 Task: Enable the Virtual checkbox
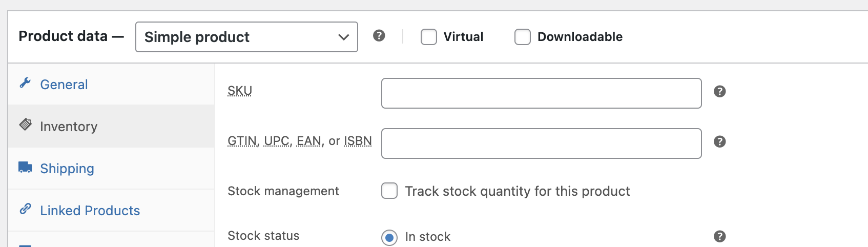tap(429, 37)
